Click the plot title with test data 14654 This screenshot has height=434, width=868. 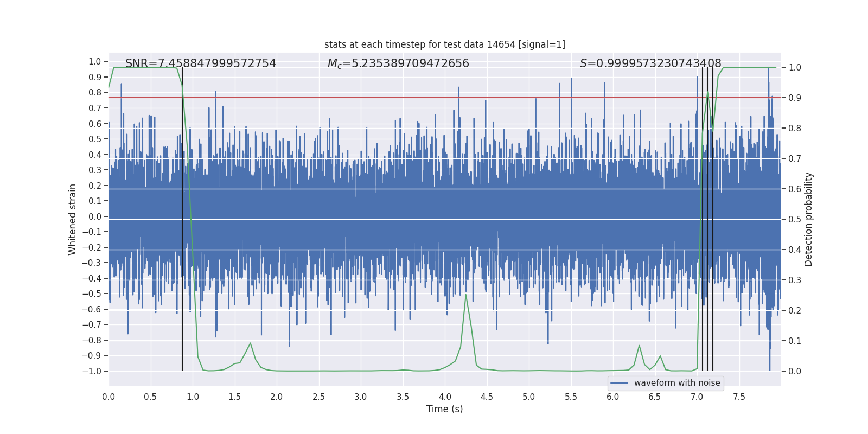[x=444, y=44]
